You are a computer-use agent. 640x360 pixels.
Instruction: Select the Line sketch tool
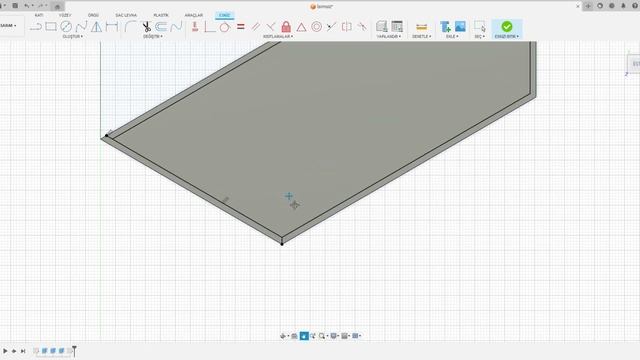[36, 27]
